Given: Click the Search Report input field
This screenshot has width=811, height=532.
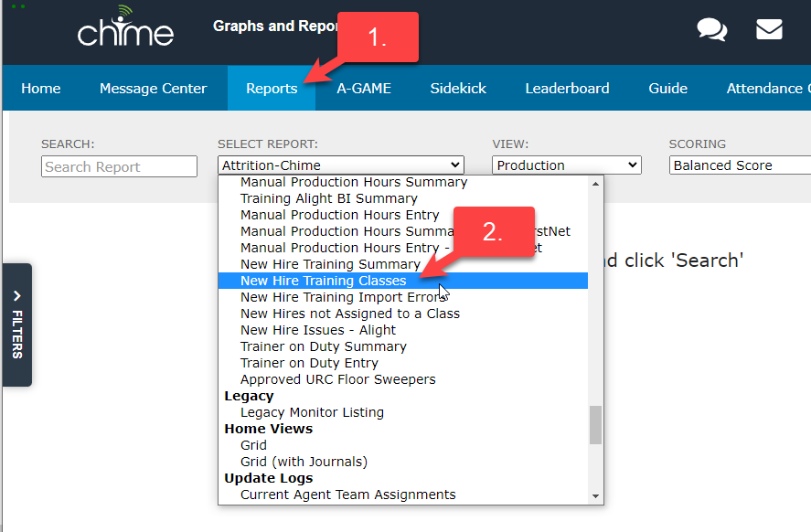Looking at the screenshot, I should (119, 166).
